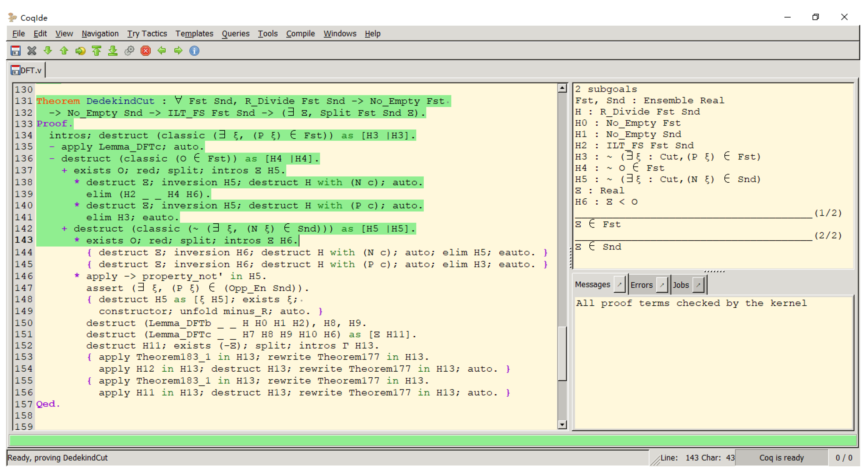Click Restart to beginning arrow icon
This screenshot has width=868, height=475.
pyautogui.click(x=97, y=51)
